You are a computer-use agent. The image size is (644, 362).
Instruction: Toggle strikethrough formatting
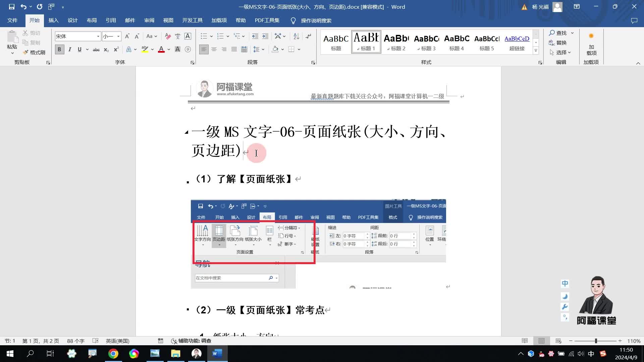point(96,49)
